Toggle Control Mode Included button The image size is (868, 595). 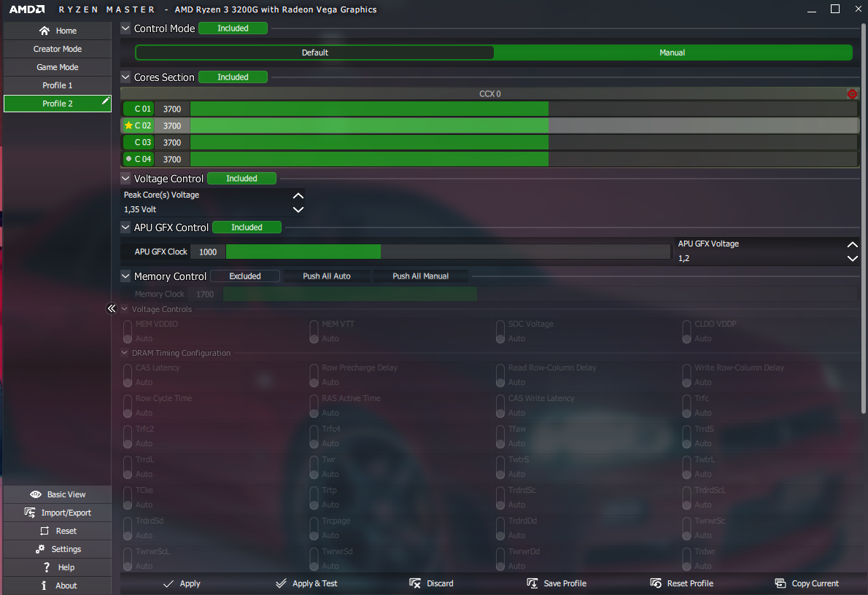pyautogui.click(x=233, y=28)
